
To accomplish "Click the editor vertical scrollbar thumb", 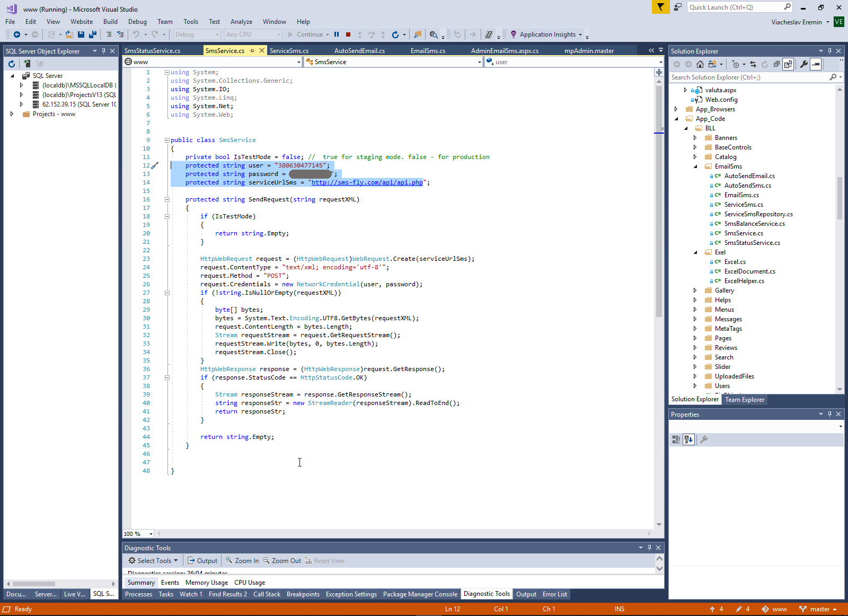I will tap(659, 201).
